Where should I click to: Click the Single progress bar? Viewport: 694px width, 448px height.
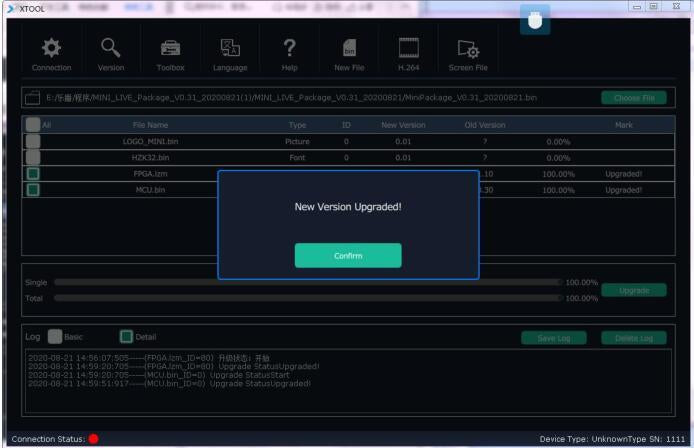pyautogui.click(x=308, y=282)
